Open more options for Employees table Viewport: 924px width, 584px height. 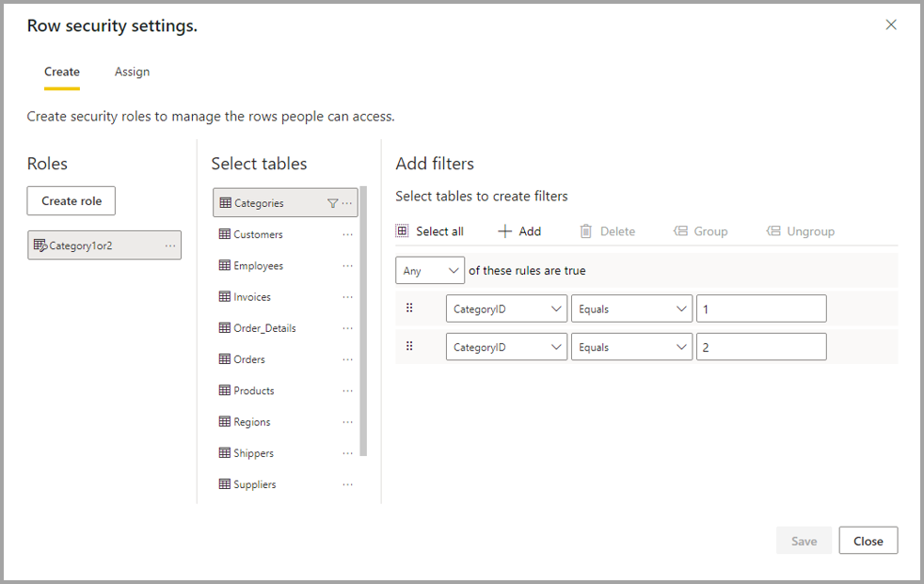tap(348, 265)
